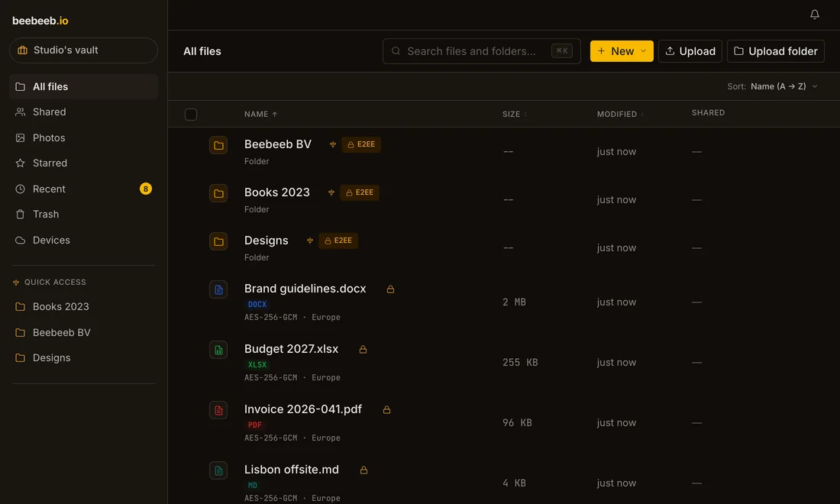Click the 2 MB size value
Image resolution: width=840 pixels, height=504 pixels.
[514, 302]
